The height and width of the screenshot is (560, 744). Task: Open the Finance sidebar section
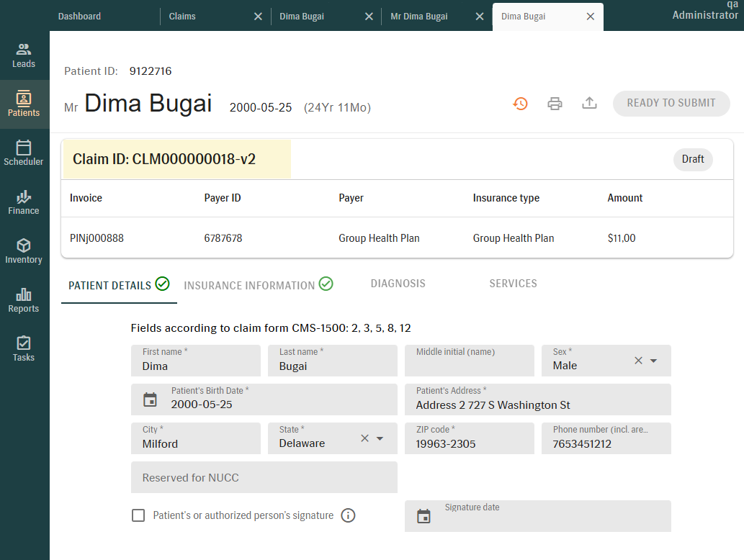coord(24,202)
